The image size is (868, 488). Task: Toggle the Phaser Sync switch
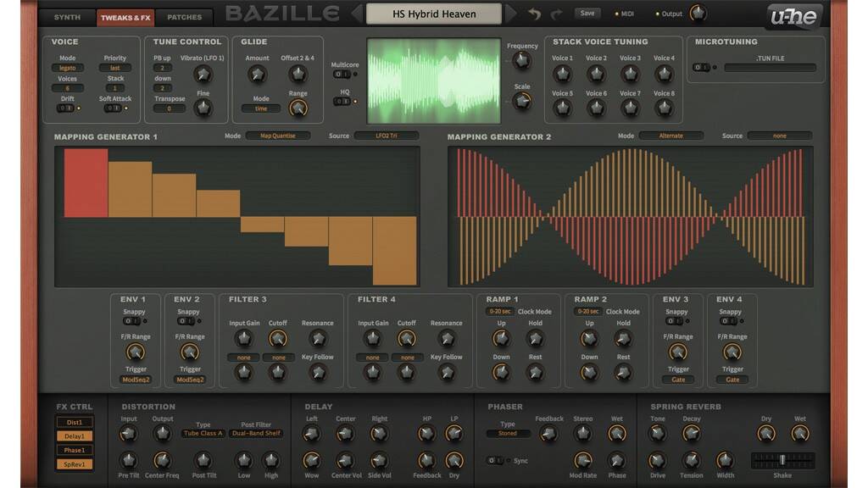coord(495,460)
